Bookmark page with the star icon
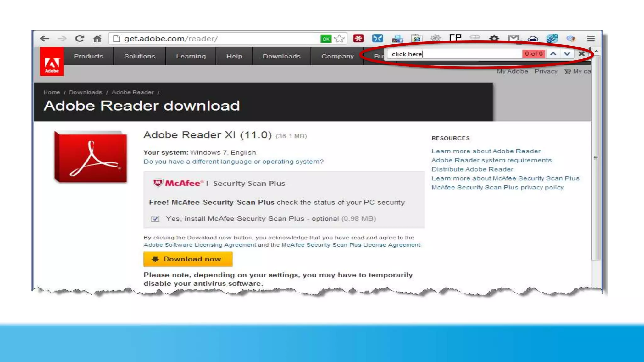The width and height of the screenshot is (644, 362). [339, 39]
